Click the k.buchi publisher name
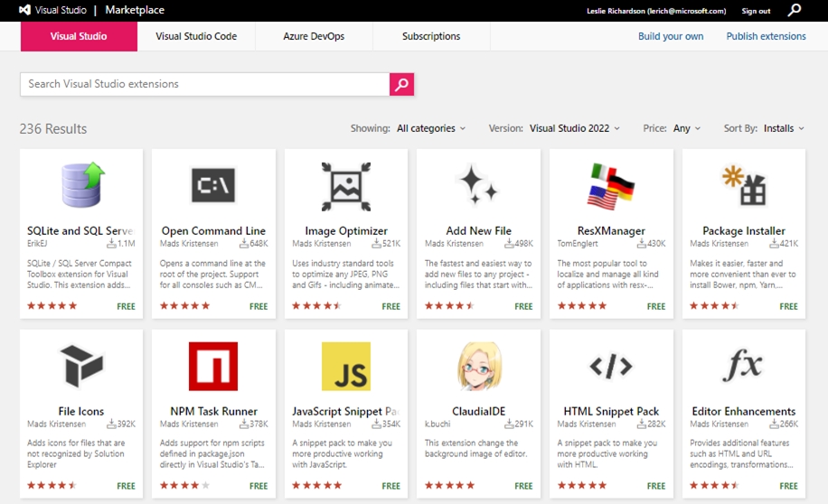The height and width of the screenshot is (504, 828). click(x=438, y=424)
